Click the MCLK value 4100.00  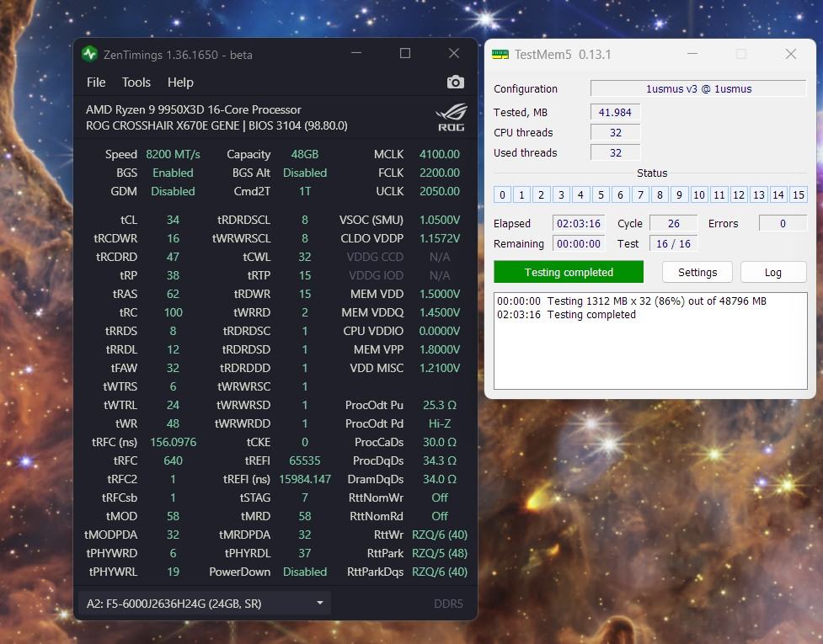[440, 154]
